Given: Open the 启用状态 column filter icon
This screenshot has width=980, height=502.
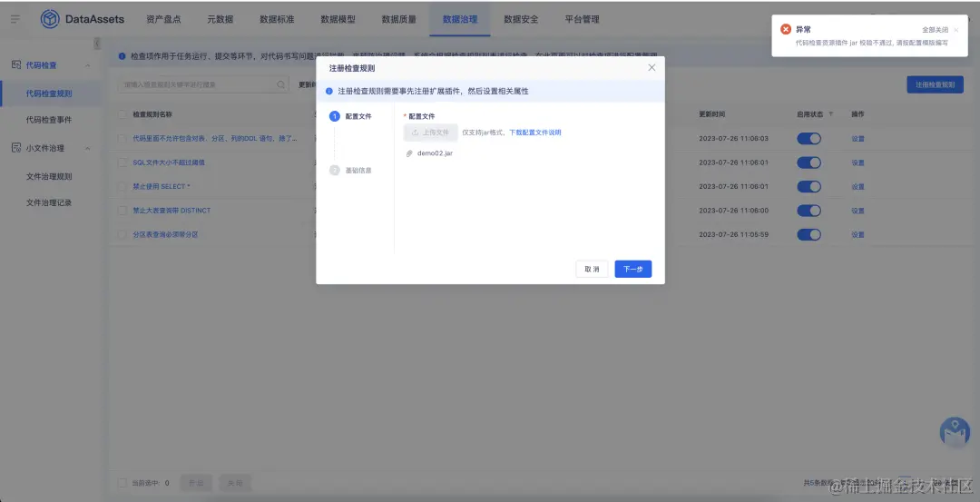Looking at the screenshot, I should point(830,114).
